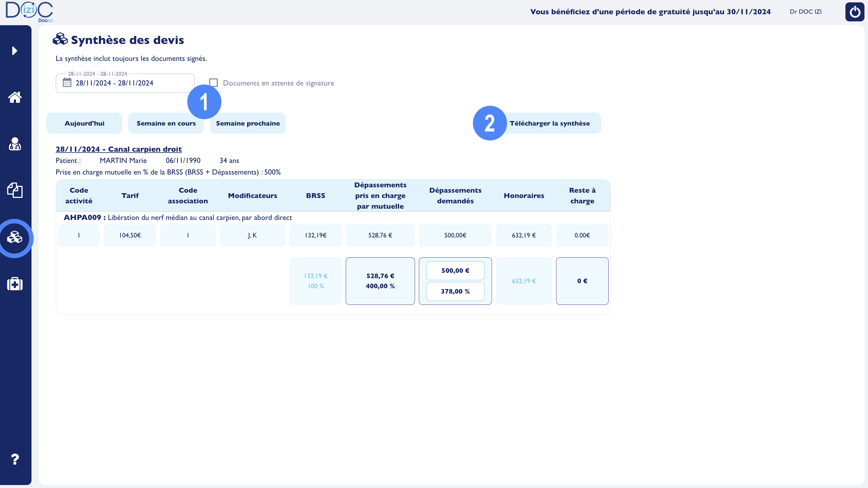Click the 500,00 € dépassements input box
Image resolution: width=868 pixels, height=488 pixels.
click(x=455, y=271)
